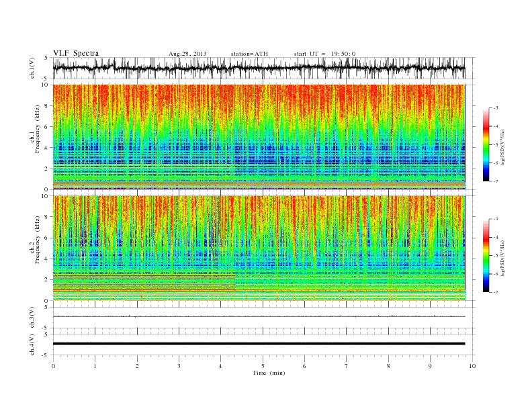Click the "Time (min)" axis label
Viewport: 532px width, 411px height.
pyautogui.click(x=269, y=373)
